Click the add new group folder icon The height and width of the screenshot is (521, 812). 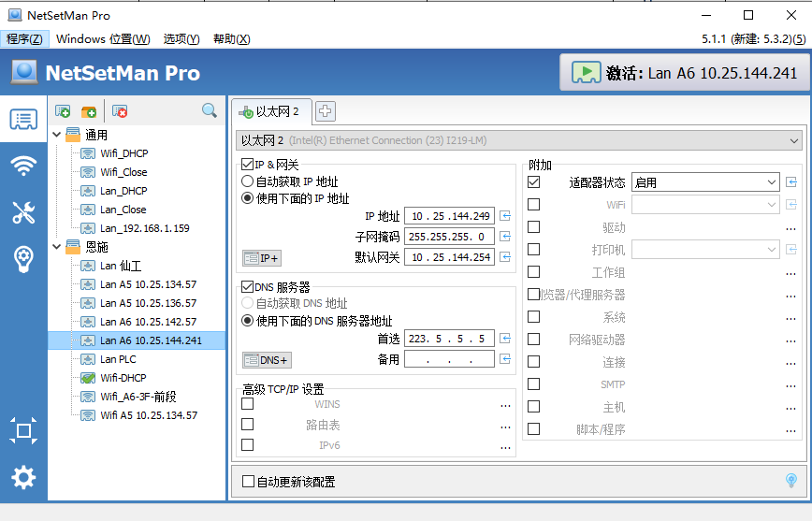[x=89, y=111]
